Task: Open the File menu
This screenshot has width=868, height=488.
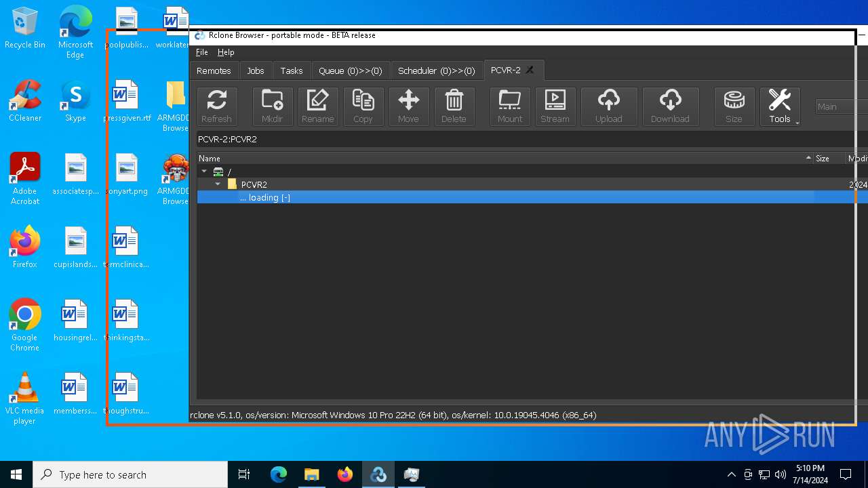Action: pos(201,52)
